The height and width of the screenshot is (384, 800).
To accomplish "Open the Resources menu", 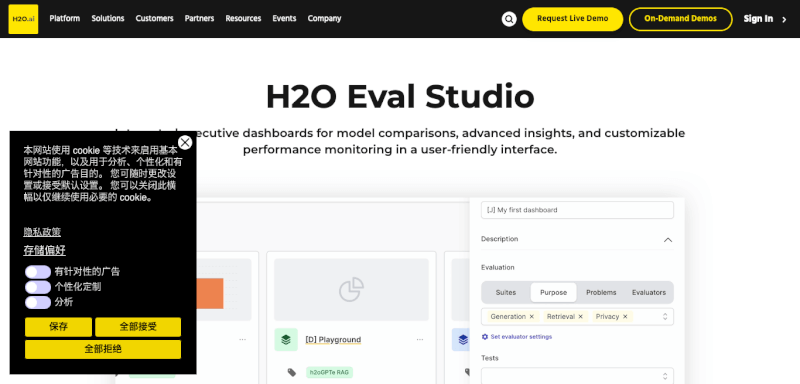I will (x=243, y=18).
